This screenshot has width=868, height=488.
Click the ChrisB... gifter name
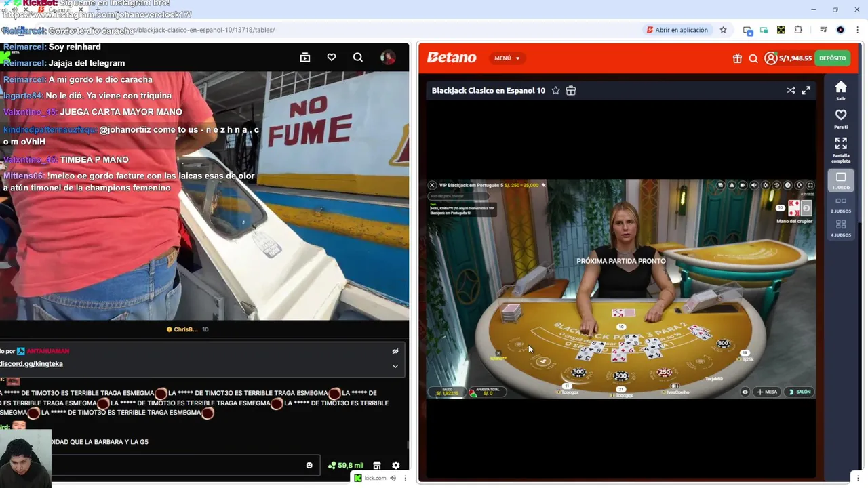tap(185, 329)
